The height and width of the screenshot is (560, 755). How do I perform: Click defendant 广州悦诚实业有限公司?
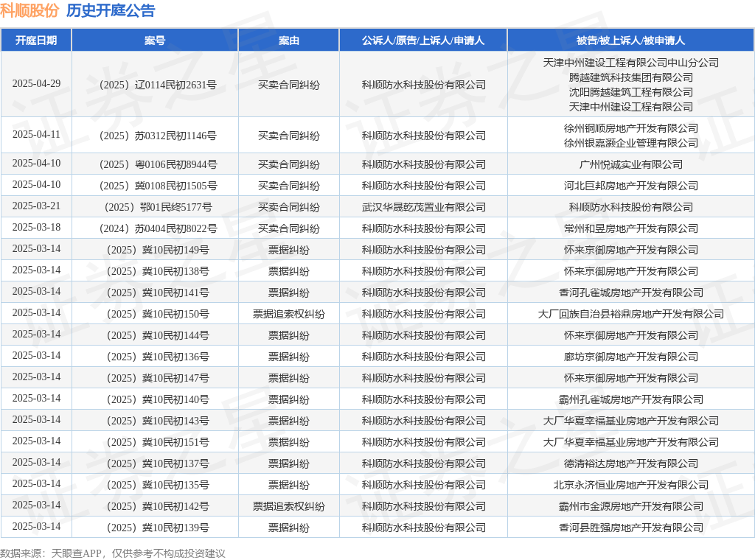[631, 164]
